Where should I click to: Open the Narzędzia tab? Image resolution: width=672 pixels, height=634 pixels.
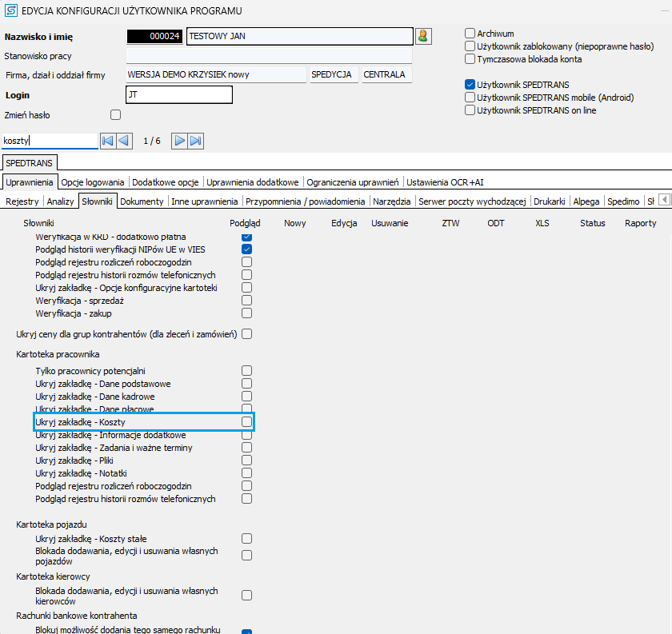(392, 201)
